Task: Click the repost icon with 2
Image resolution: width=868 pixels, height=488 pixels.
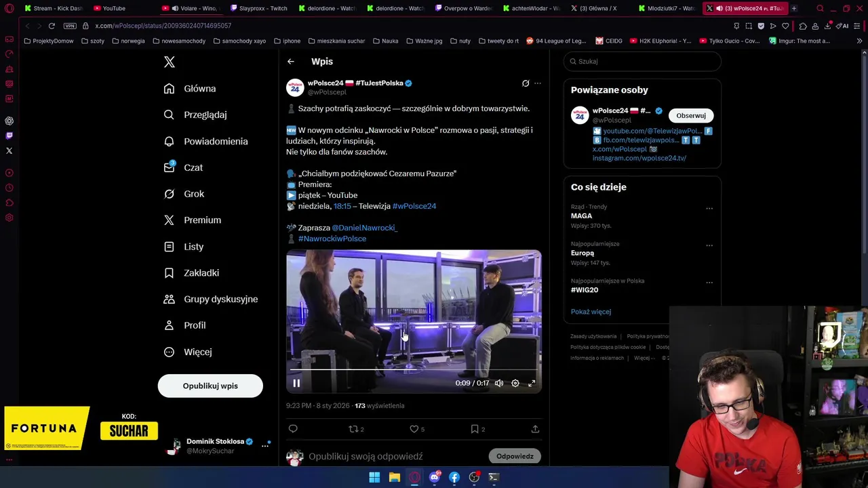Action: (x=356, y=429)
